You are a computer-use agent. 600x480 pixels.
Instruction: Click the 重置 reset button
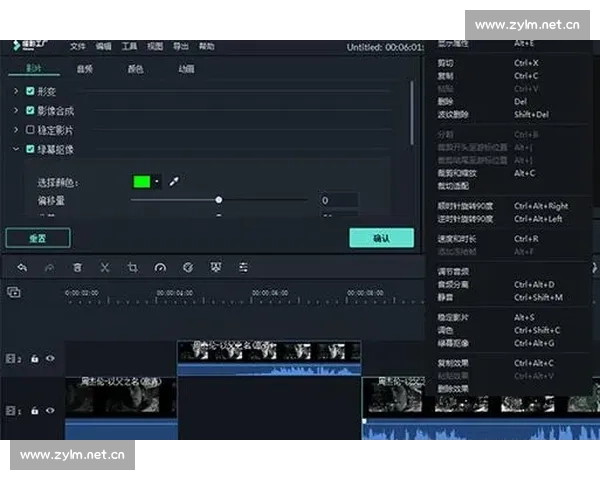tap(38, 238)
